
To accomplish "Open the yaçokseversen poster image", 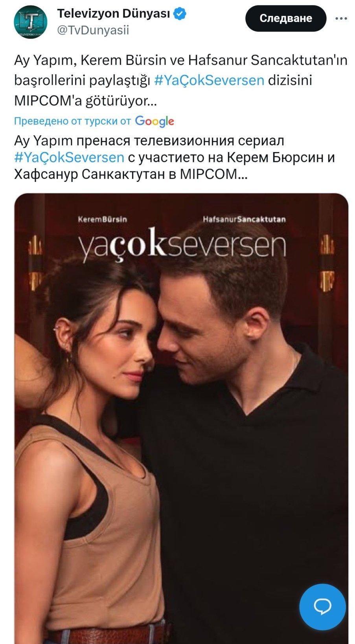I will (x=181, y=418).
